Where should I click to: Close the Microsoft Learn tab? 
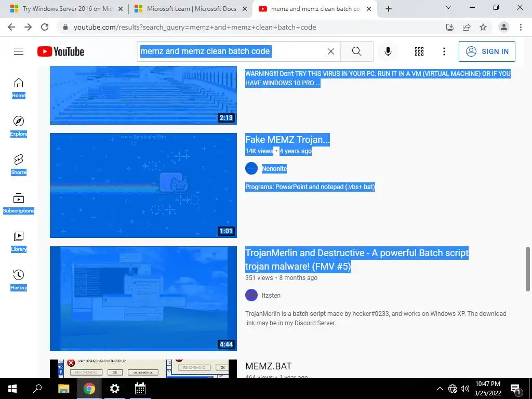point(245,9)
